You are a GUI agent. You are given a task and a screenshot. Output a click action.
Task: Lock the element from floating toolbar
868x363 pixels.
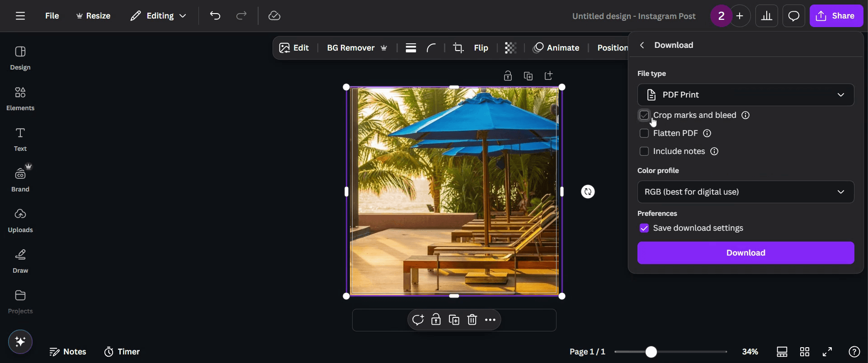pos(436,320)
